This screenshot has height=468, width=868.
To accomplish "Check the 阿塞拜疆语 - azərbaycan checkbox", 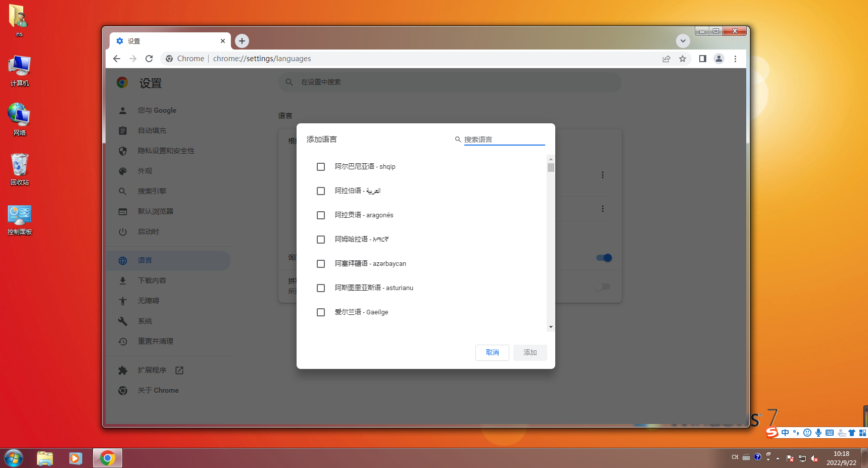I will tap(321, 264).
